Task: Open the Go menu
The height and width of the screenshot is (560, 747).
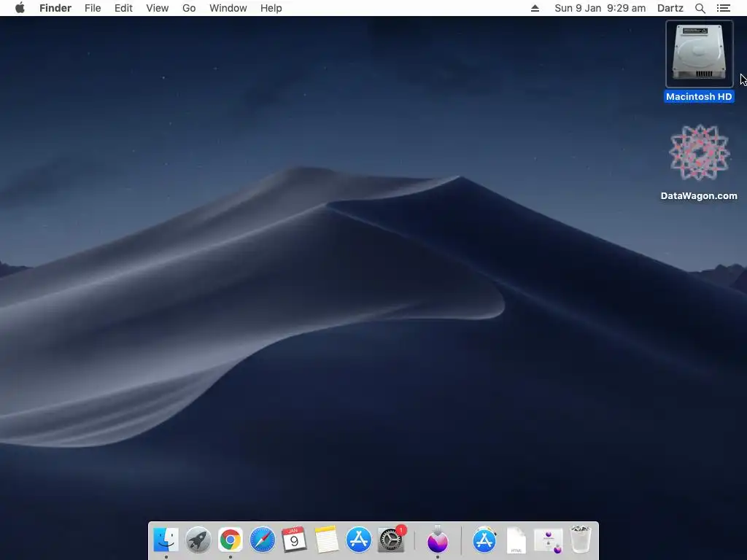Action: [189, 8]
